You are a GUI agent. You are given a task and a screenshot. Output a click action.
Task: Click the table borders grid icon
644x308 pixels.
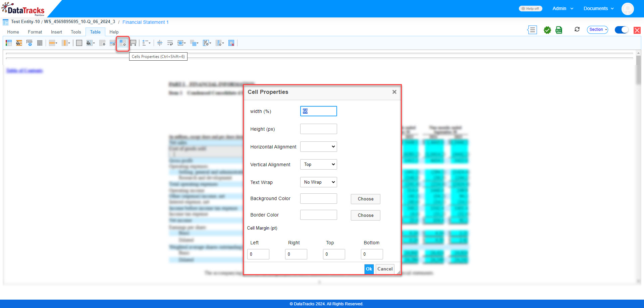pyautogui.click(x=79, y=43)
